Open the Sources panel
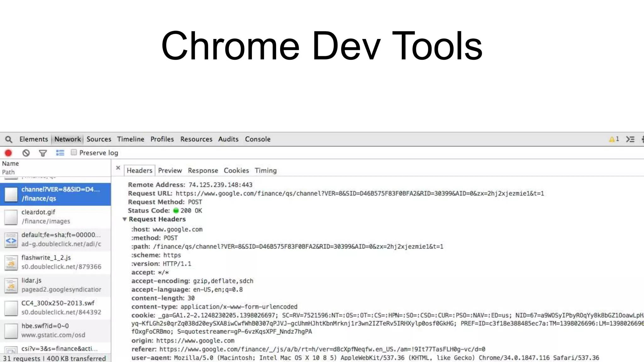Screen dimensions: 644x362 pos(99,139)
